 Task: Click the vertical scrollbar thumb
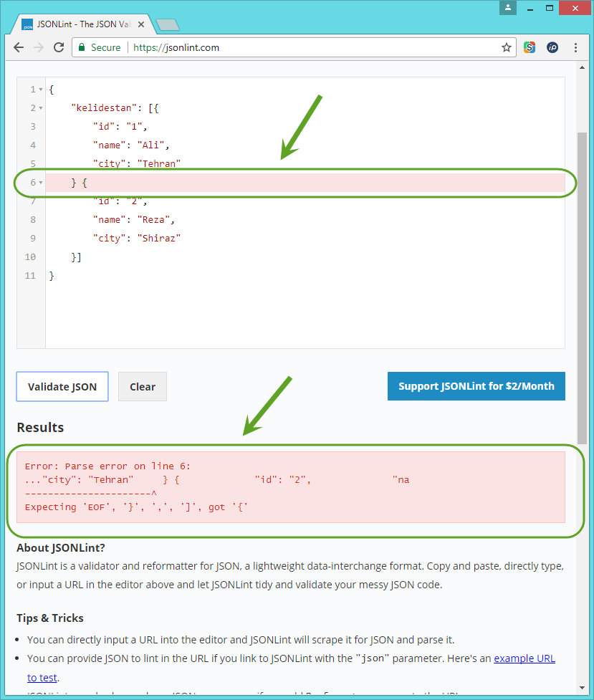[582, 288]
